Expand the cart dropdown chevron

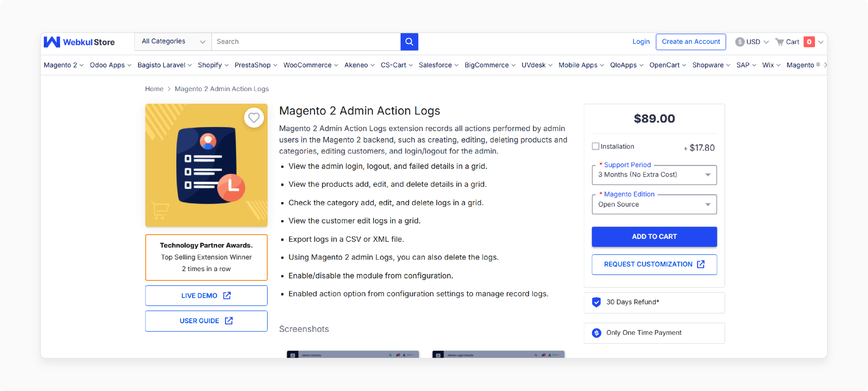(x=821, y=42)
